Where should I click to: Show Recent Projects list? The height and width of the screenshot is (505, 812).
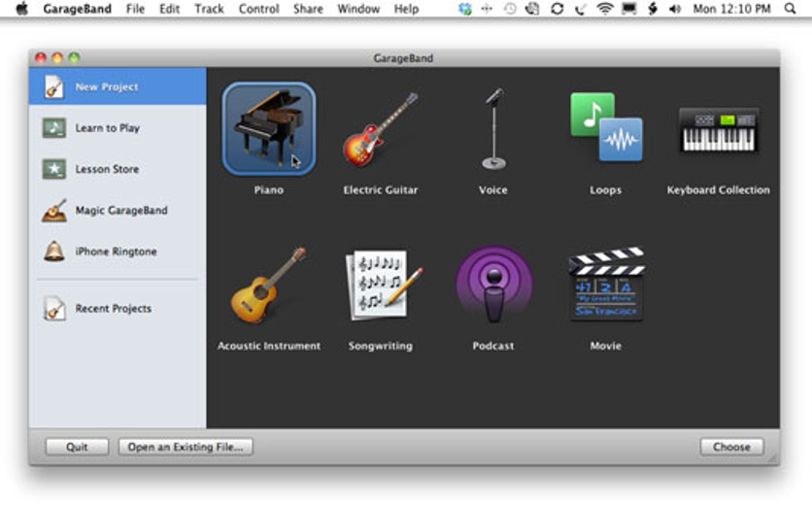[118, 309]
